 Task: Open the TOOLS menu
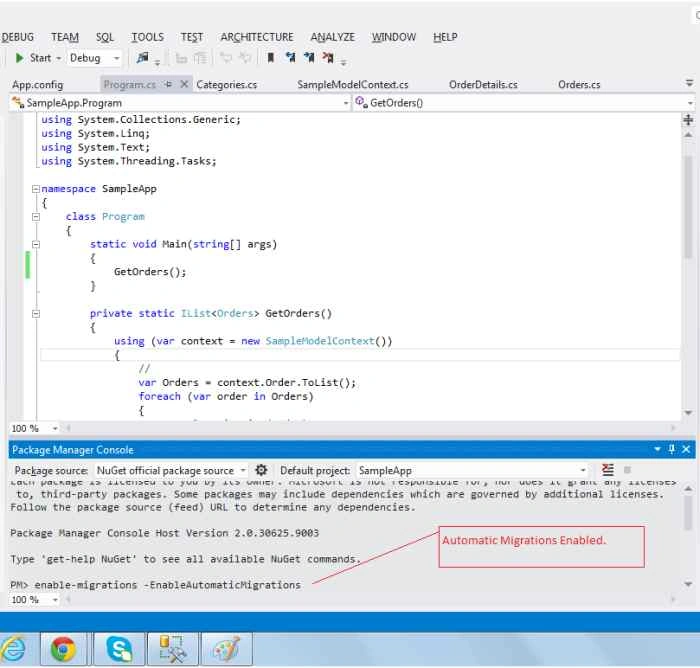pyautogui.click(x=147, y=37)
